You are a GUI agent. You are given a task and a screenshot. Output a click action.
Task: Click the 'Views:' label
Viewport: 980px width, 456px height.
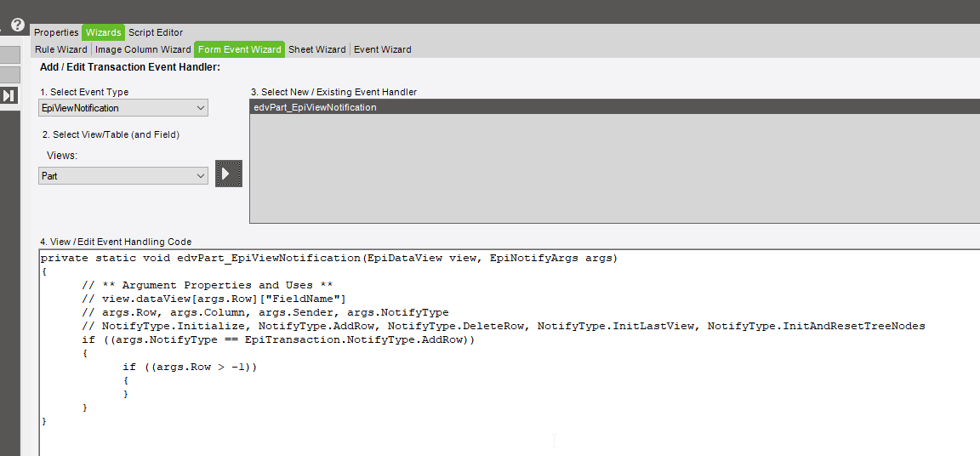click(62, 156)
